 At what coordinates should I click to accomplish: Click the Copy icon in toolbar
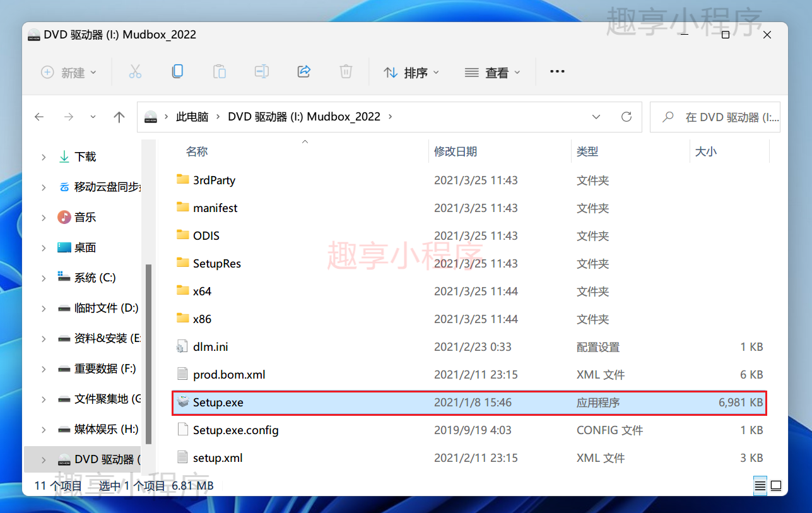(x=177, y=71)
